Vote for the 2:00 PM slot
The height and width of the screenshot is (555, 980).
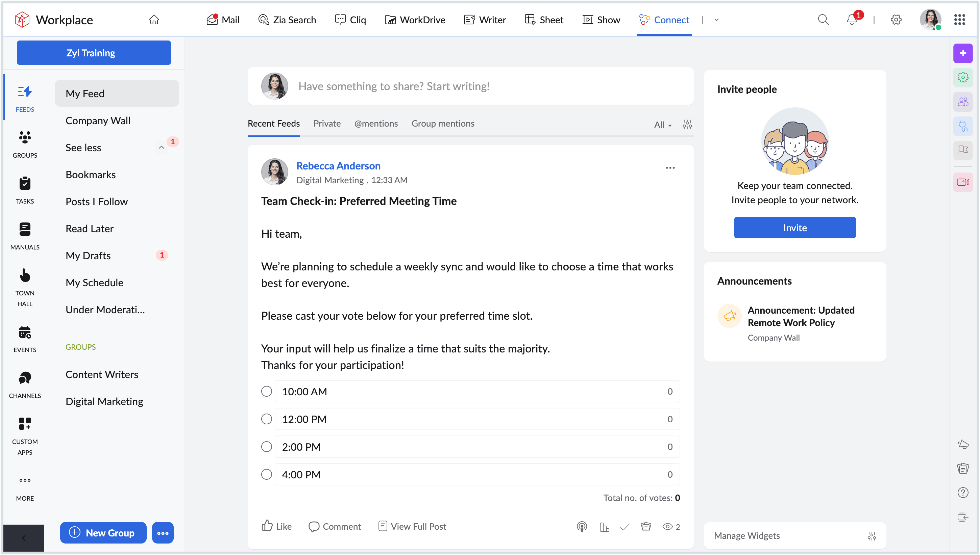(267, 447)
